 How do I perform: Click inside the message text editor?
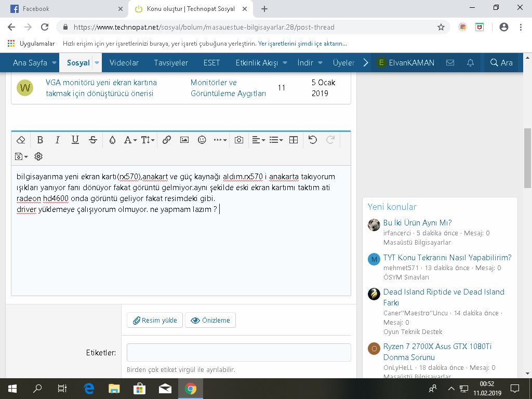click(181, 231)
